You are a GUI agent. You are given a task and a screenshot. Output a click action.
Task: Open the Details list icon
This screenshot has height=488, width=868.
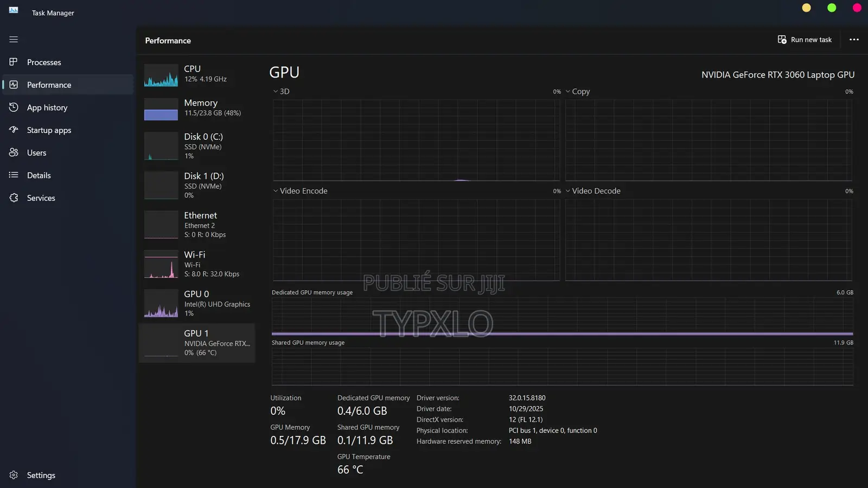(14, 175)
